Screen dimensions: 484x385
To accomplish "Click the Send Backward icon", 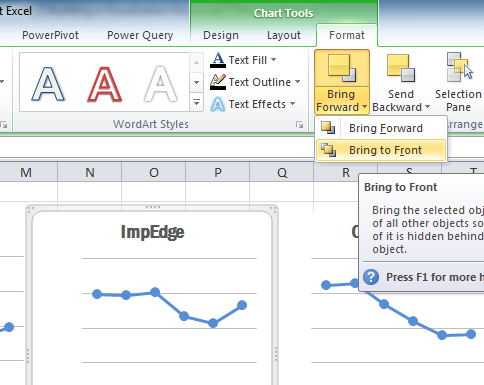I will click(x=401, y=68).
